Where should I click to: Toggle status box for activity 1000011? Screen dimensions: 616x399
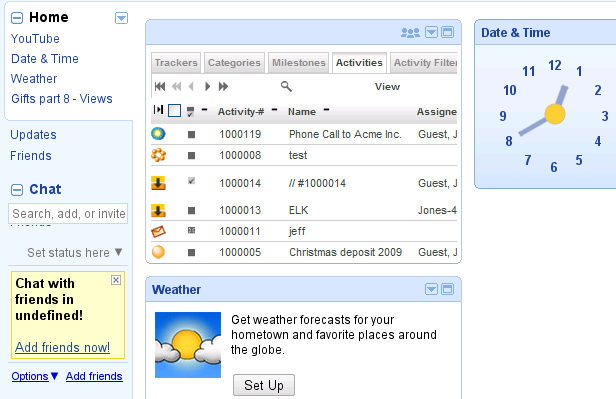click(191, 231)
